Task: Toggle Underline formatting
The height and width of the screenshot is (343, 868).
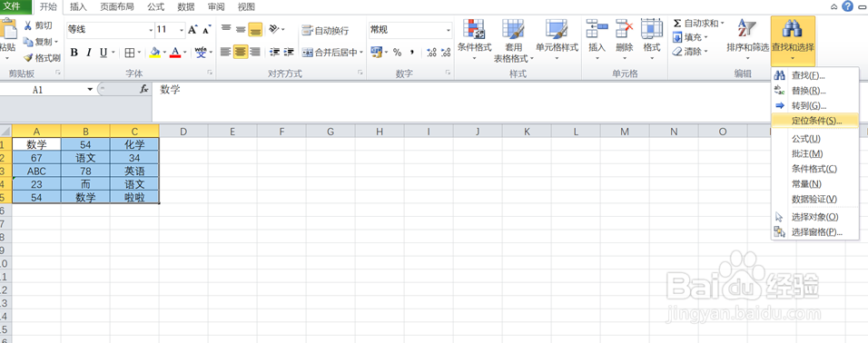Action: pos(104,53)
